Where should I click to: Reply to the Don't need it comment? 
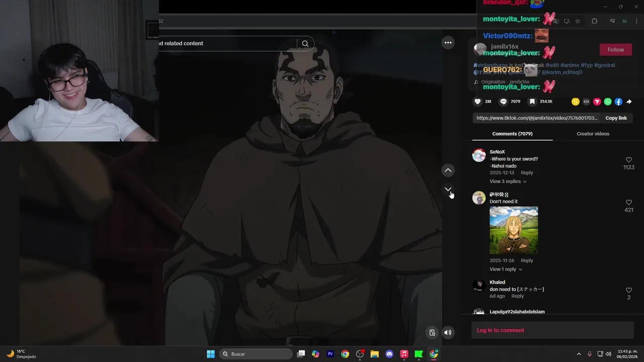[527, 260]
